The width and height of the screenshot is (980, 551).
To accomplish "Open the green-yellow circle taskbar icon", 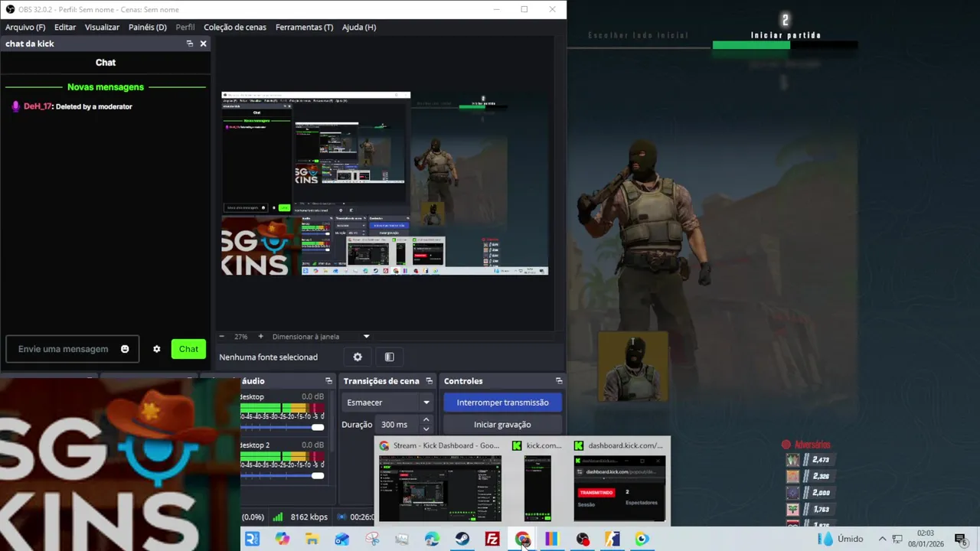I will (x=642, y=539).
